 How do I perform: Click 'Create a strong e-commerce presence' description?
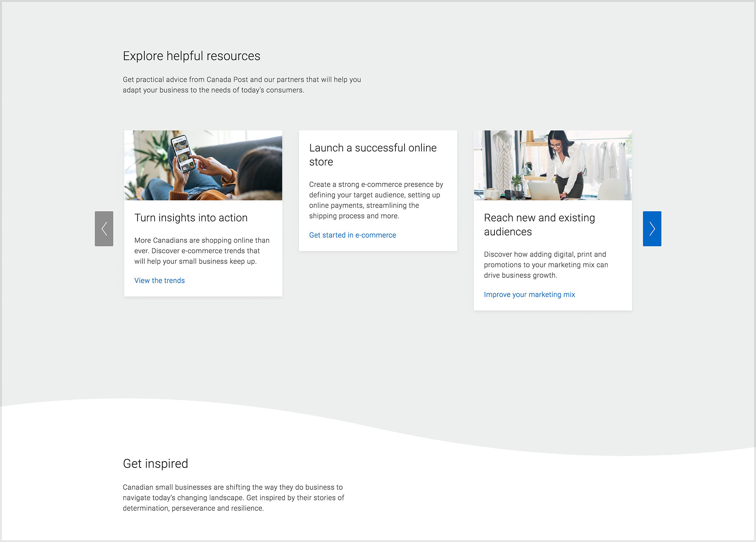click(376, 200)
